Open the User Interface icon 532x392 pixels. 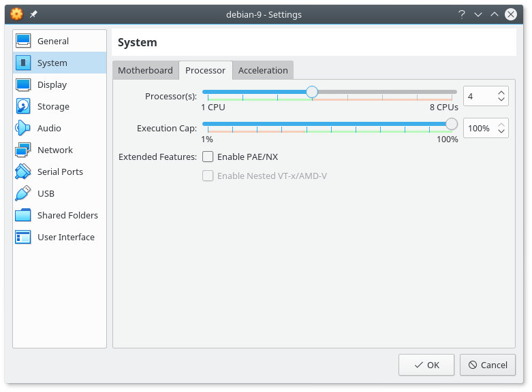click(23, 237)
